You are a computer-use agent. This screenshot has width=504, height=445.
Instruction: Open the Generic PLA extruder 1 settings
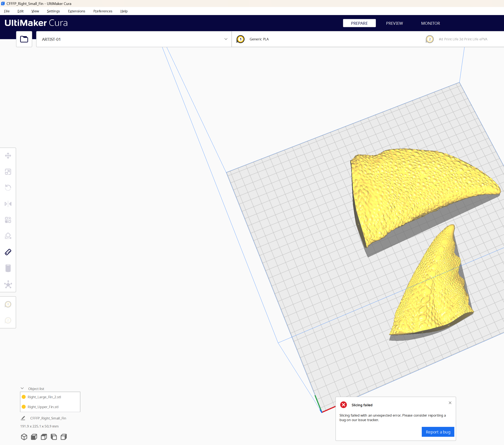tap(259, 39)
